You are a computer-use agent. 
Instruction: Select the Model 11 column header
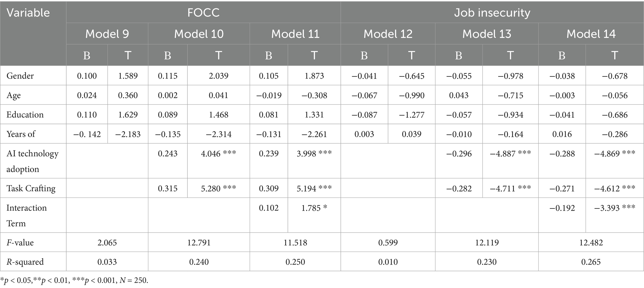[x=295, y=34]
